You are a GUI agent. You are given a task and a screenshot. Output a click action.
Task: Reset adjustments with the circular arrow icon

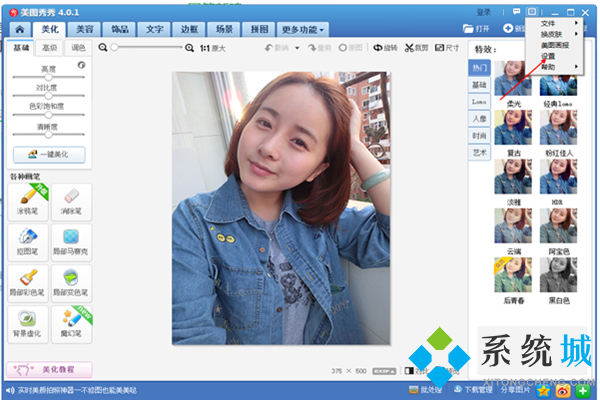[81, 65]
